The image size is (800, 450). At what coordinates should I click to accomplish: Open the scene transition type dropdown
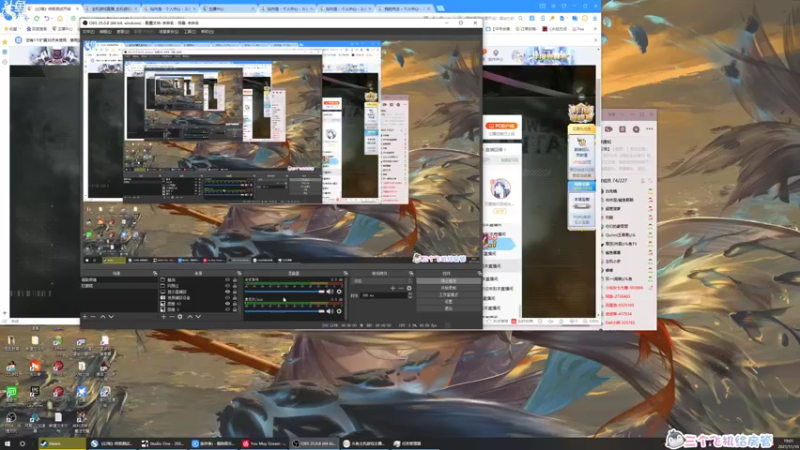[x=382, y=281]
